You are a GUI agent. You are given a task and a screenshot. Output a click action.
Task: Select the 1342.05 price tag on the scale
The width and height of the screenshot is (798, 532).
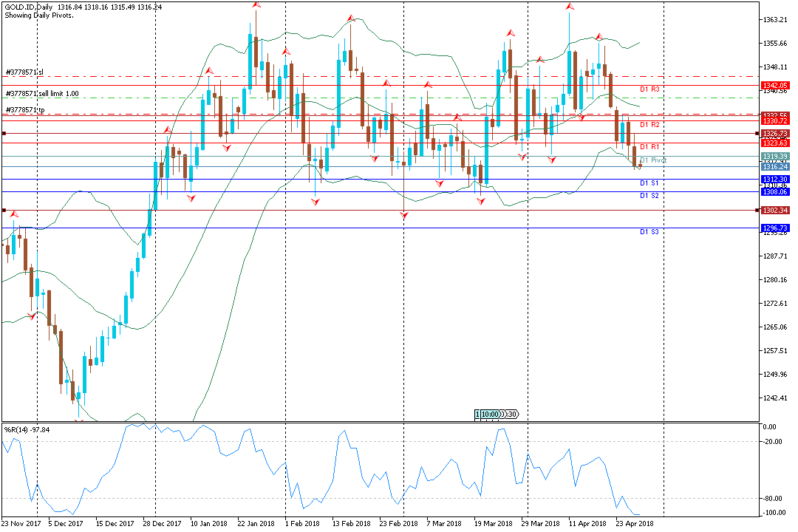pyautogui.click(x=774, y=86)
